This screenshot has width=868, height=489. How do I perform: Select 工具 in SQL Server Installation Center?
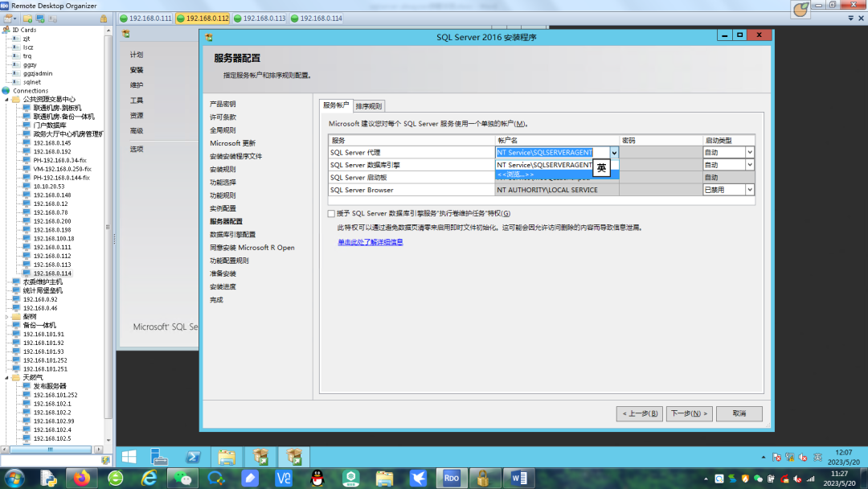tap(136, 101)
